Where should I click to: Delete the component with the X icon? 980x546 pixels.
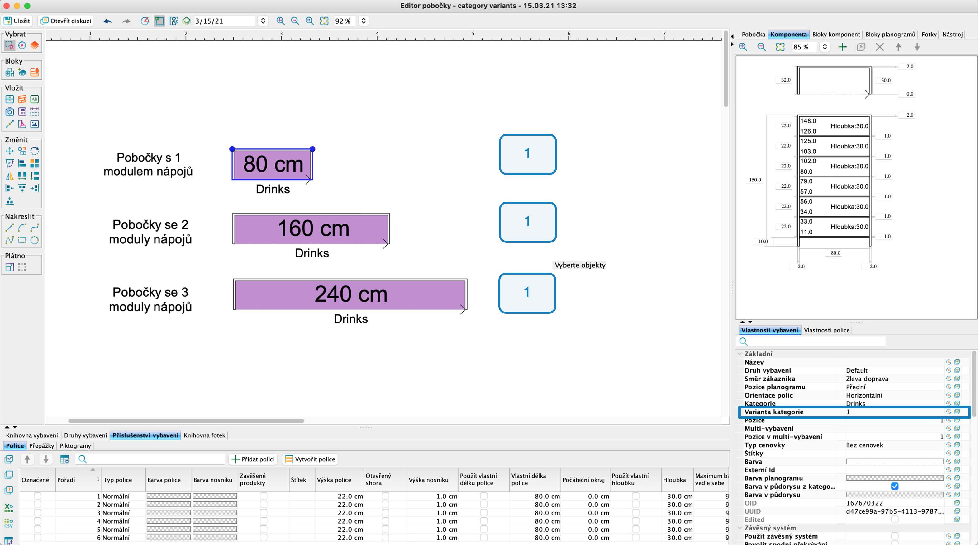point(880,47)
